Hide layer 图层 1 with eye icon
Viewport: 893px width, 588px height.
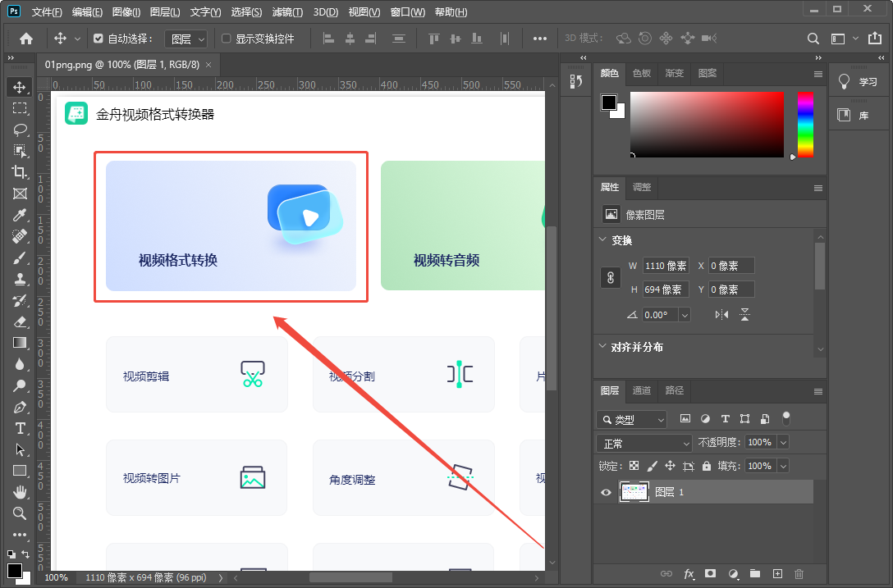(x=606, y=492)
